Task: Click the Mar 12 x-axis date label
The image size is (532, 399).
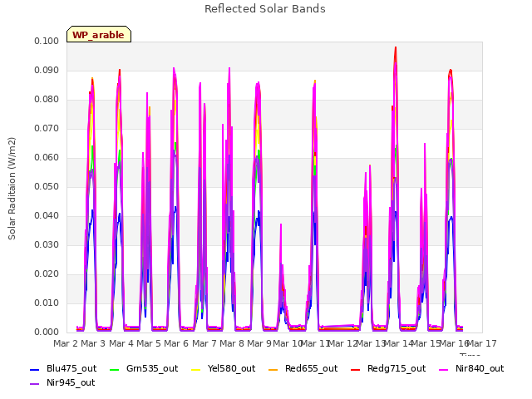Action: [x=342, y=343]
